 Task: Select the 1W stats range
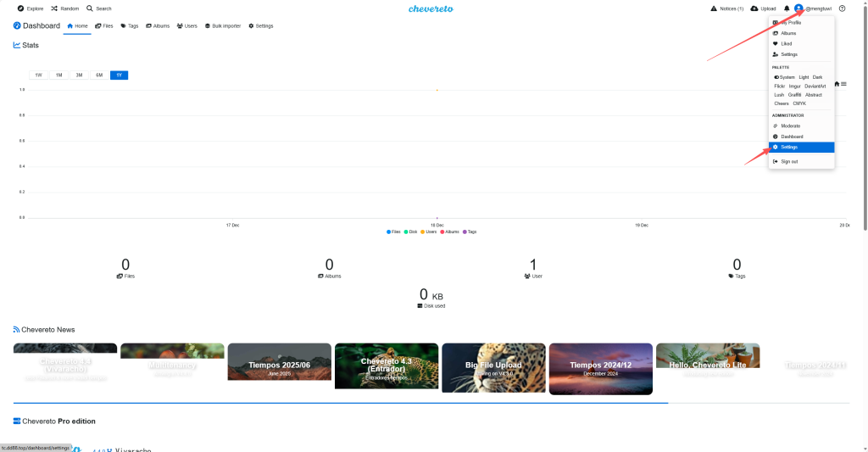point(38,75)
